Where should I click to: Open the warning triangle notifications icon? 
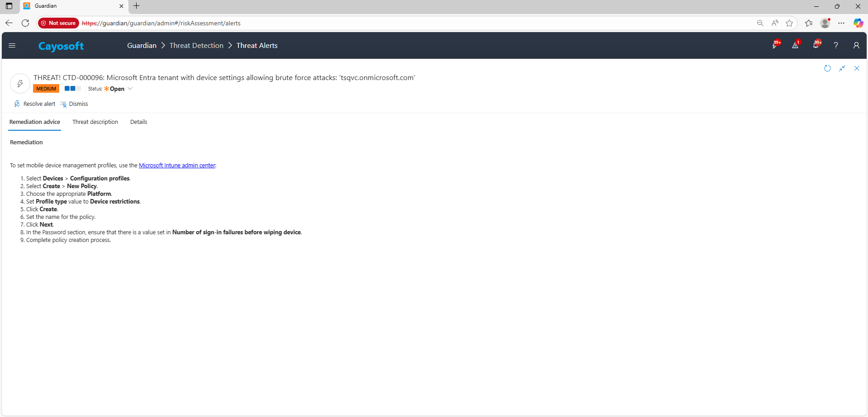[x=795, y=45]
